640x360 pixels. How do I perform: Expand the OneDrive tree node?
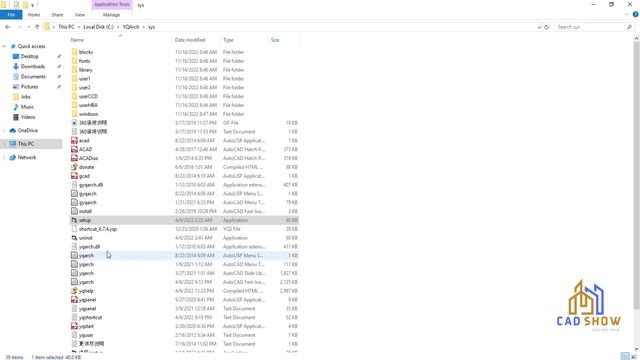tap(4, 131)
